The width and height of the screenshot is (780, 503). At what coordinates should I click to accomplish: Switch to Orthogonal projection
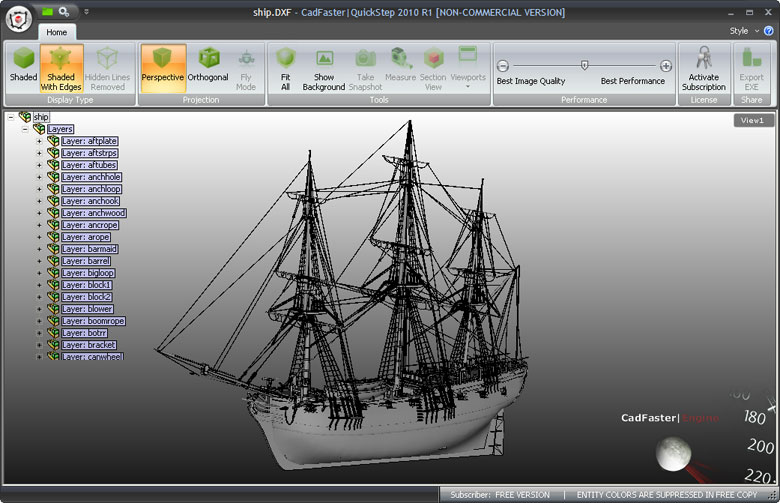[x=208, y=68]
